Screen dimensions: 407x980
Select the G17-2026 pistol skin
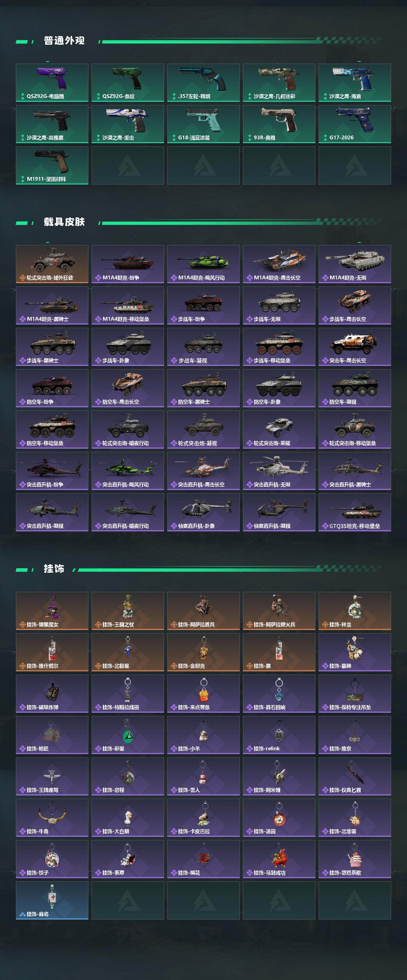coord(355,124)
